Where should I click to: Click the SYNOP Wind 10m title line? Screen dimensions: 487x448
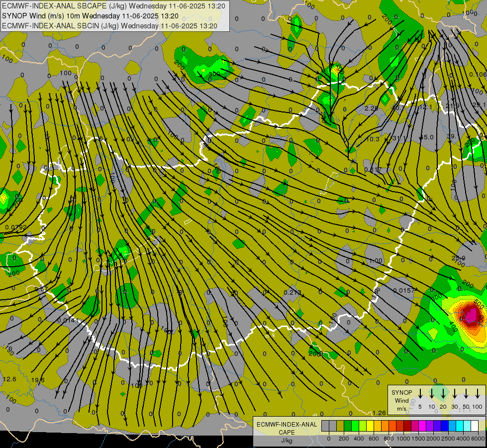[90, 16]
